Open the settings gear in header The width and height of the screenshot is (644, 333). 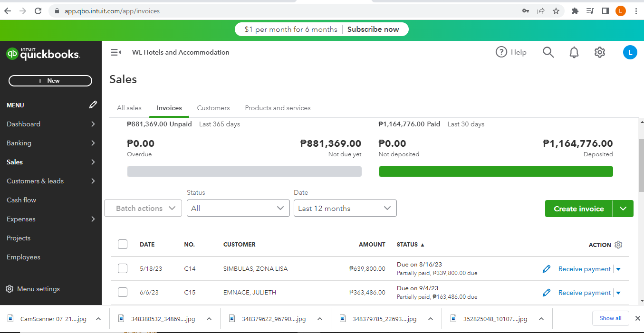pyautogui.click(x=600, y=52)
